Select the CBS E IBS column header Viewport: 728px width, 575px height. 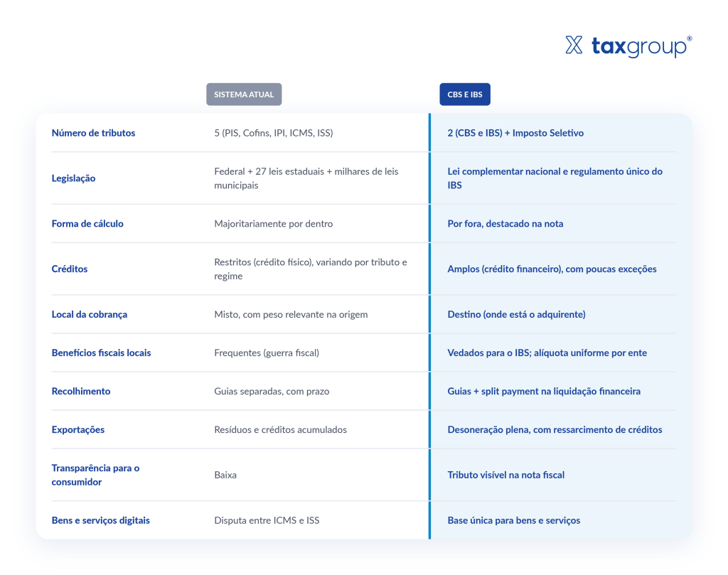pyautogui.click(x=465, y=95)
